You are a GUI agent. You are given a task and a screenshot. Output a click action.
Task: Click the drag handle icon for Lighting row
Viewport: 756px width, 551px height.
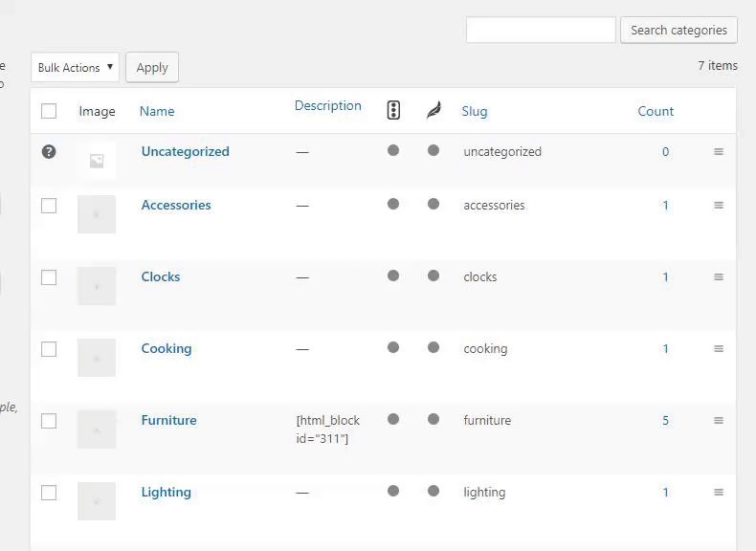coord(719,492)
